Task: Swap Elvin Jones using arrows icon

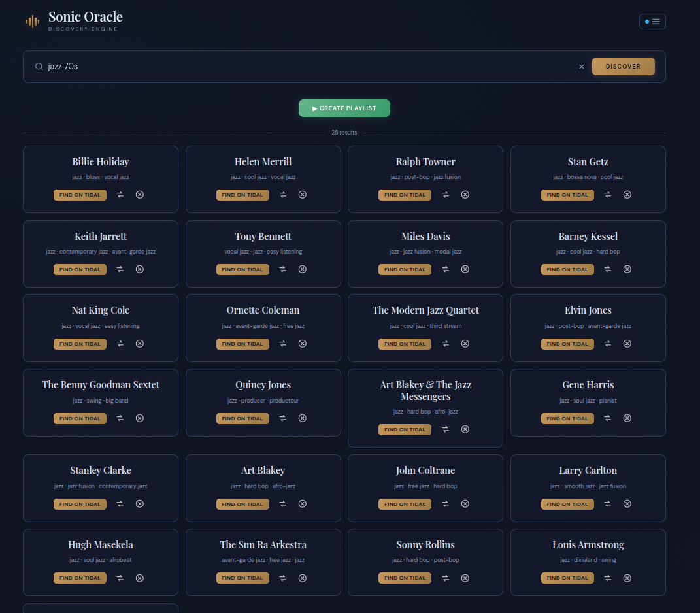Action: (608, 344)
